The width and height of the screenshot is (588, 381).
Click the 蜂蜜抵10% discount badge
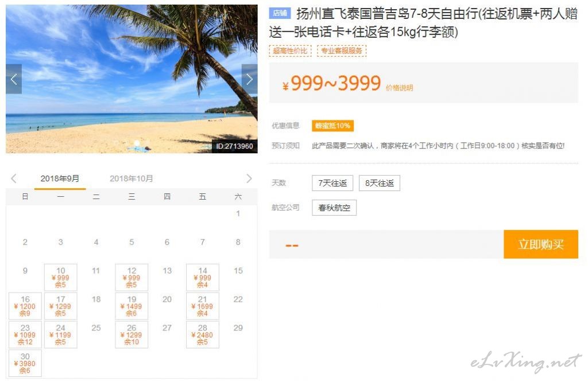(332, 126)
